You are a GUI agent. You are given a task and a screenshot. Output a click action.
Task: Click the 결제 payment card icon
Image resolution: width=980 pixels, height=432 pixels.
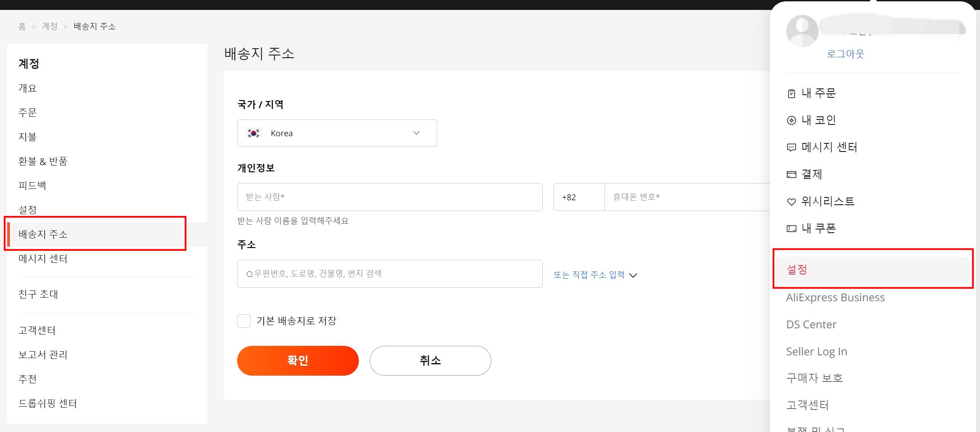[791, 174]
